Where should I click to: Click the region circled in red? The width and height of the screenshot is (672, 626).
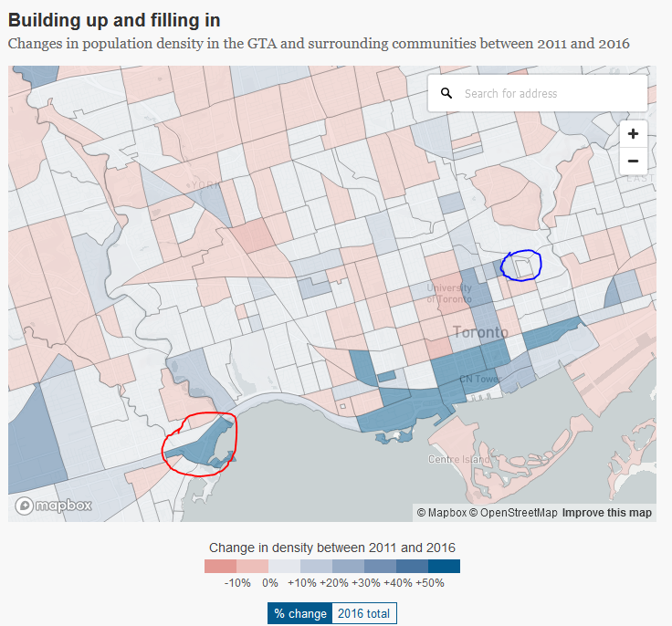pos(203,444)
